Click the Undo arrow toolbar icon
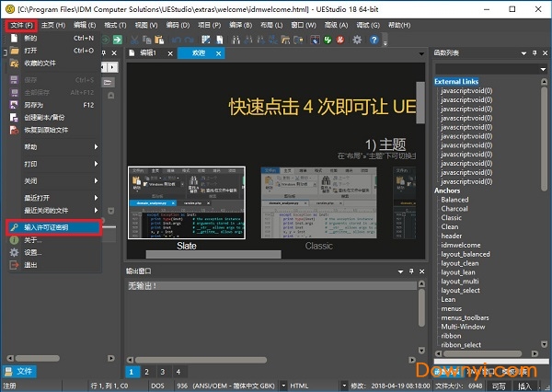Screen dimensions: 552x392 click(x=177, y=40)
